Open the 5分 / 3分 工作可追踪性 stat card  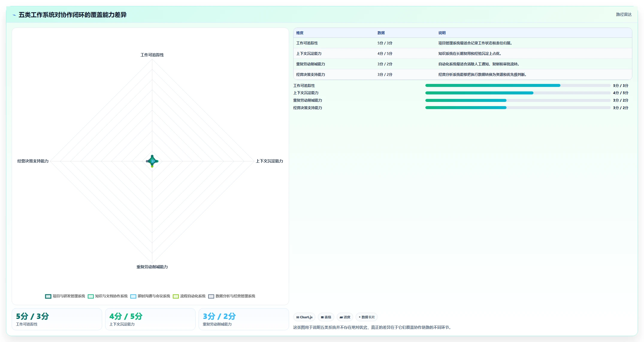[57, 319]
